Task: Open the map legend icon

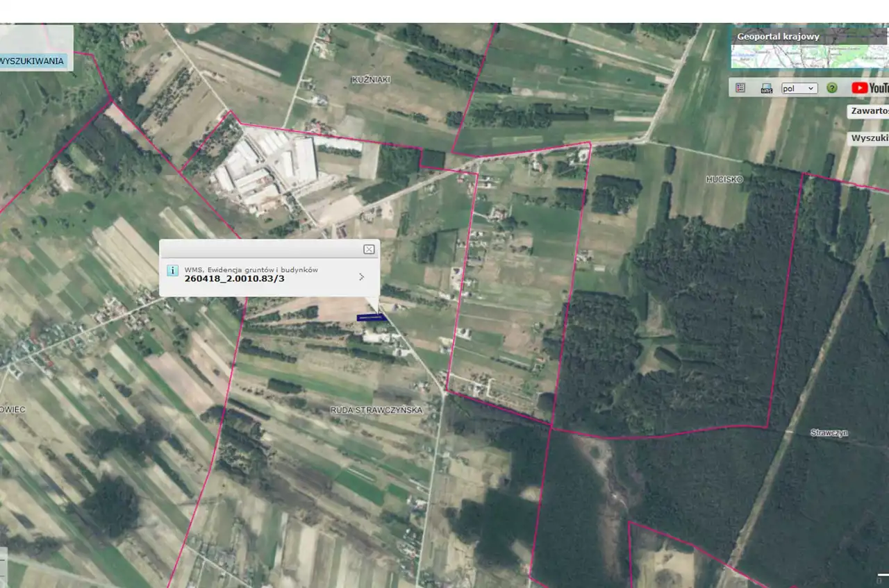Action: (740, 88)
